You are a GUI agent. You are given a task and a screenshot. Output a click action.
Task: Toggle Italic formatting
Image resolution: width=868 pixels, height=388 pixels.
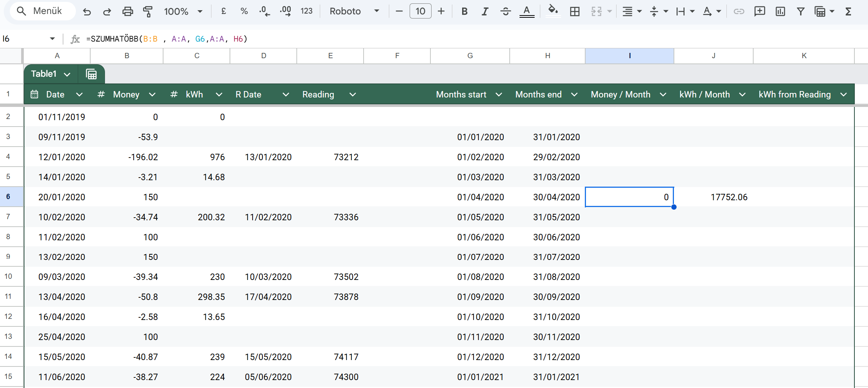(485, 11)
